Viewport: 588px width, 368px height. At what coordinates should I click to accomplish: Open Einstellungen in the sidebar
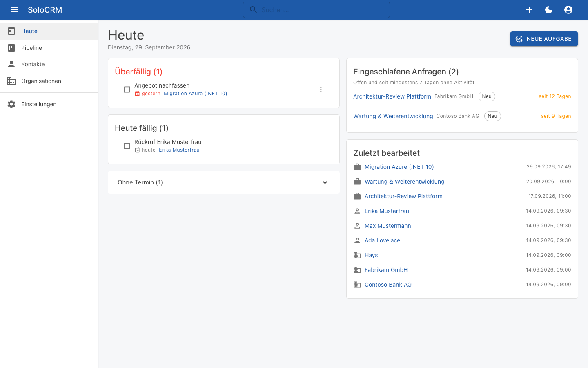(49, 104)
